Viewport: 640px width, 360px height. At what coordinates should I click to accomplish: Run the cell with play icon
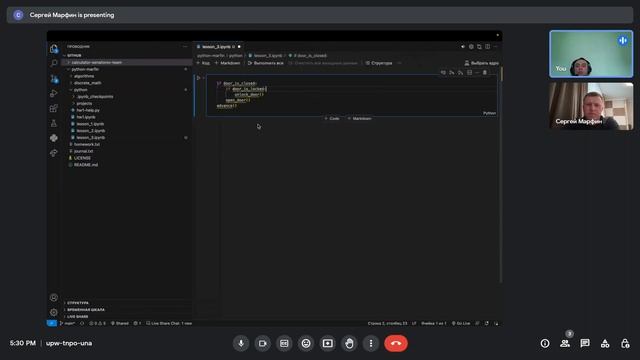(199, 78)
